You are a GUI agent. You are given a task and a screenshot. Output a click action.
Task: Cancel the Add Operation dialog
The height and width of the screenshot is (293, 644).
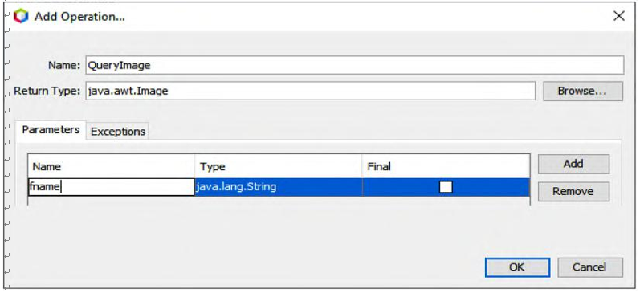click(589, 267)
